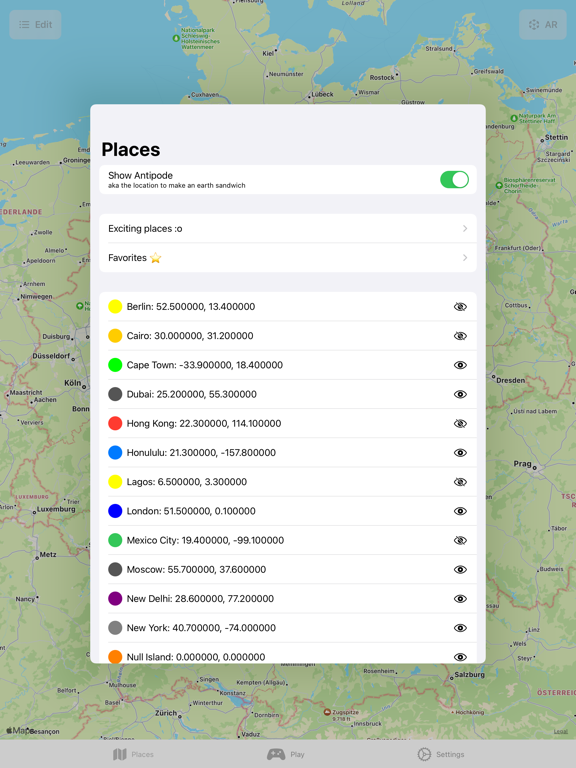
Task: Select the Dubai: 25.200000, 55.300000 row
Action: click(x=288, y=394)
